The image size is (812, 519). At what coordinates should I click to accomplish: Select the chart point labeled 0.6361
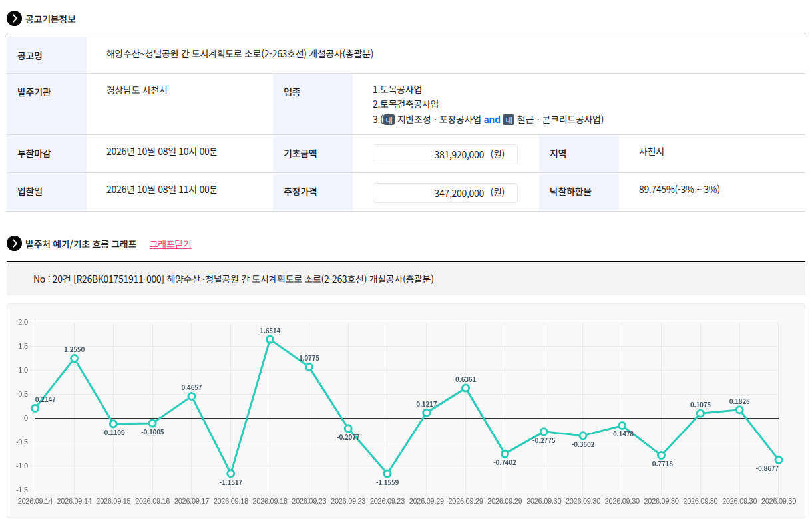(465, 388)
